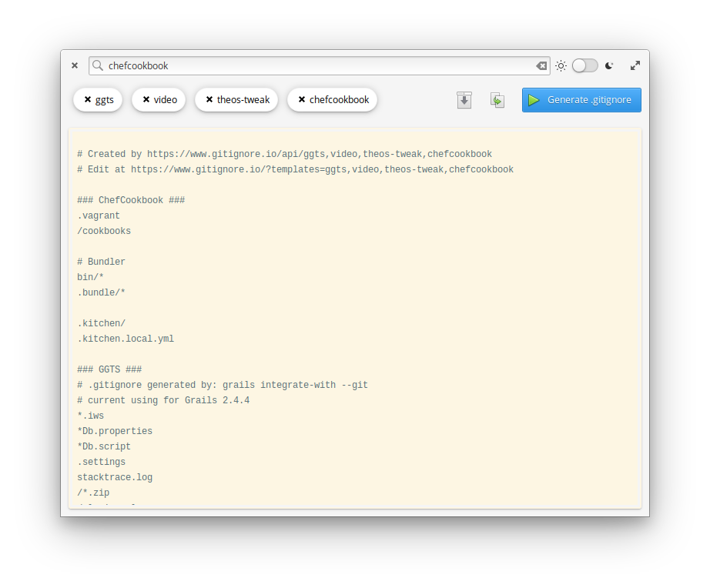710x588 pixels.
Task: Remove the ggts tag
Action: [88, 100]
